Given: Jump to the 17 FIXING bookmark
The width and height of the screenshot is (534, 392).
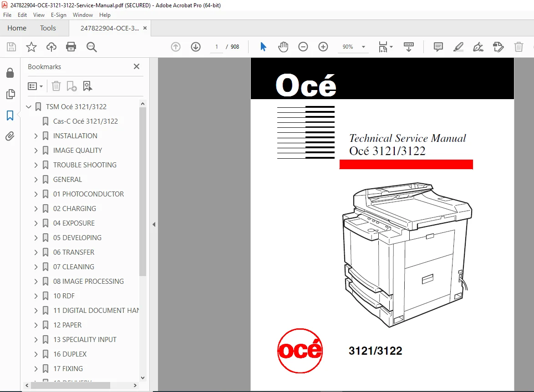Looking at the screenshot, I should [68, 369].
